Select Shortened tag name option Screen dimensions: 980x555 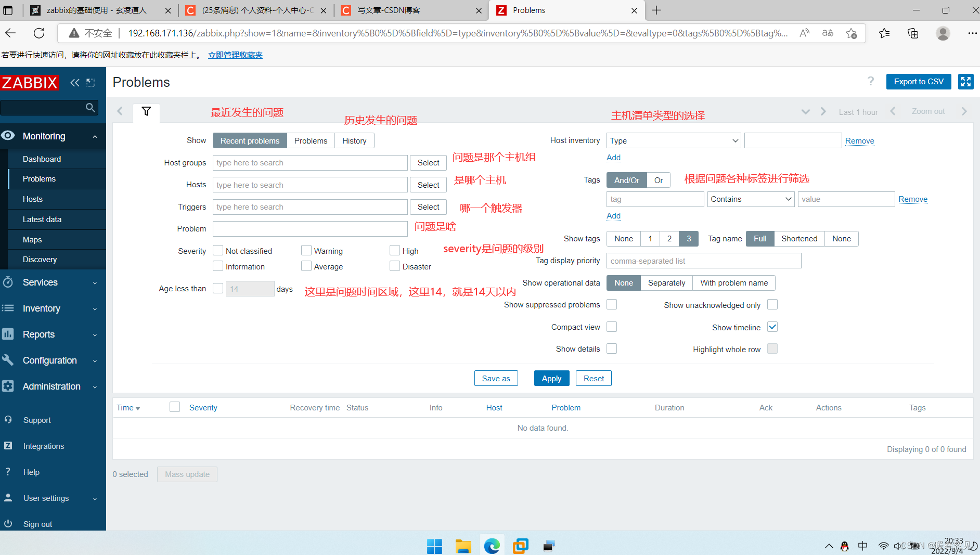(799, 238)
